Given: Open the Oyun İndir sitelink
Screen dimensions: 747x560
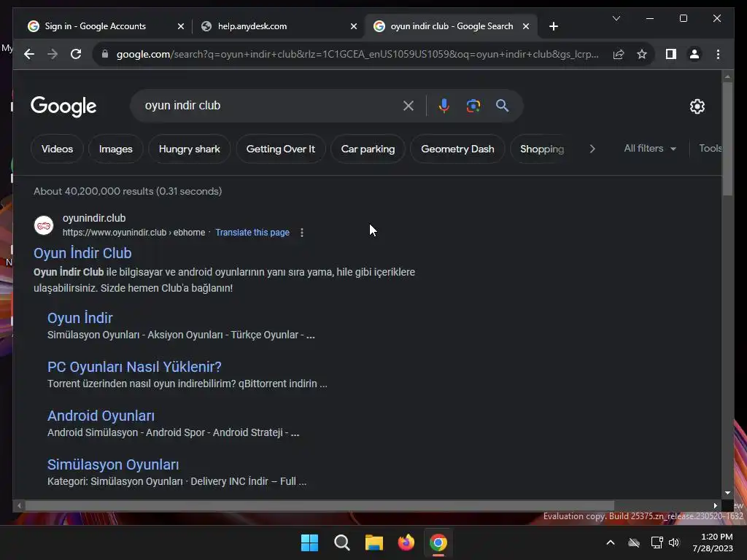Looking at the screenshot, I should pos(80,318).
